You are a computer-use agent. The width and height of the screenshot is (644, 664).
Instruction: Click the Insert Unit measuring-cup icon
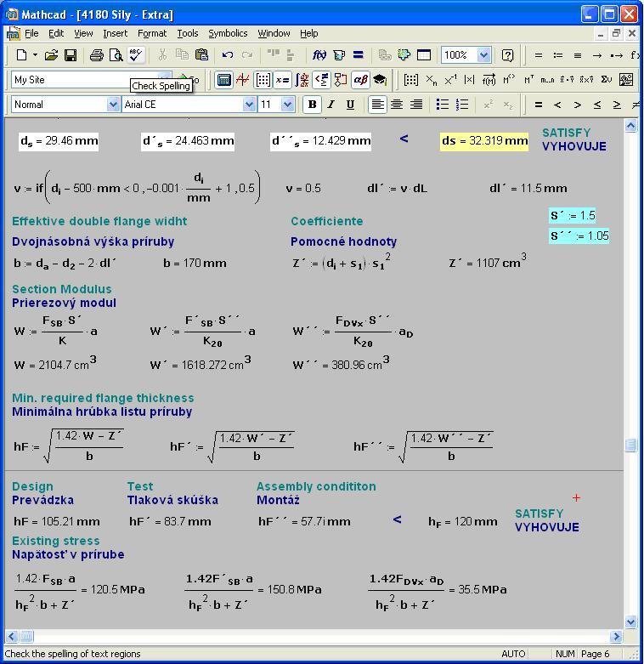(x=338, y=55)
